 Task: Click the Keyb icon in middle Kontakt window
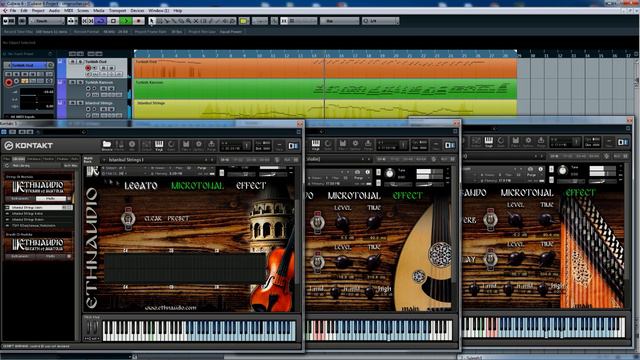point(316,144)
